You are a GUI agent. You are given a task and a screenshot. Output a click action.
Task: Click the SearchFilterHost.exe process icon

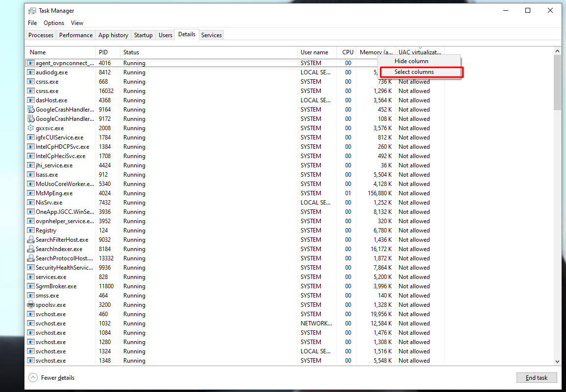point(31,239)
